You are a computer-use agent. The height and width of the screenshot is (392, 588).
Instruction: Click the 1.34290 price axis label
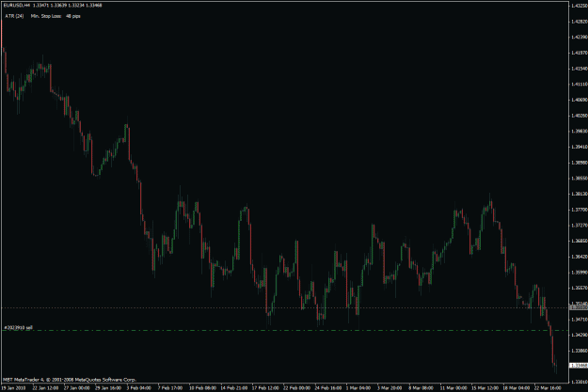580,335
